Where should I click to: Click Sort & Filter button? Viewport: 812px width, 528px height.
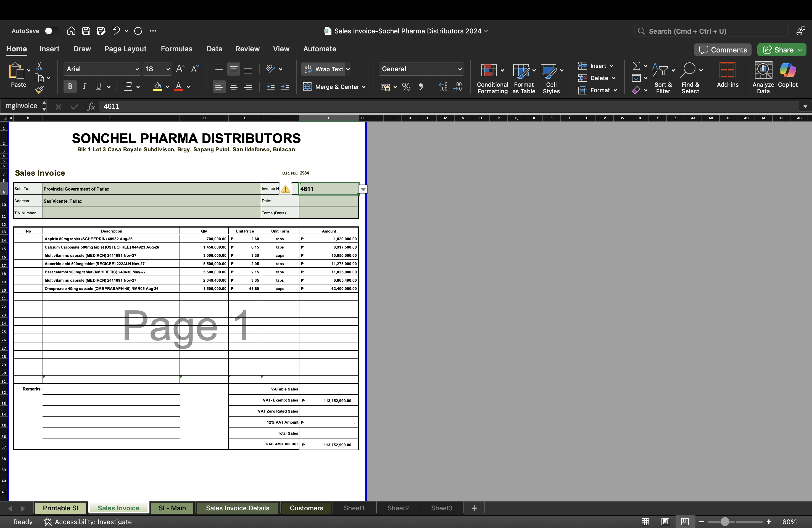[x=663, y=78]
